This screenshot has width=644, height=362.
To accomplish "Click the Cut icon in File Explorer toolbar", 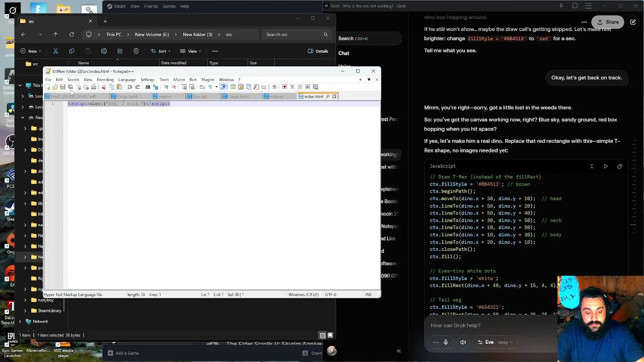I will (x=56, y=51).
